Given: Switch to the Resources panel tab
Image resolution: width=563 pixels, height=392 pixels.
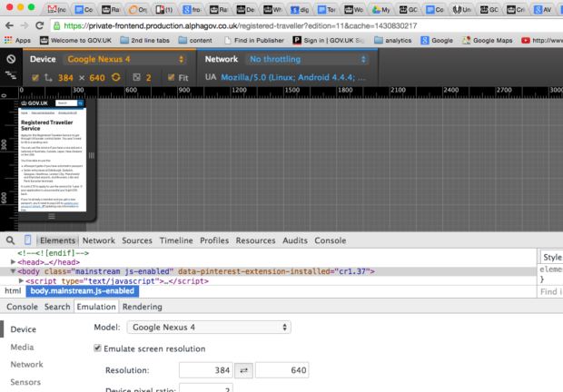Looking at the screenshot, I should click(255, 240).
